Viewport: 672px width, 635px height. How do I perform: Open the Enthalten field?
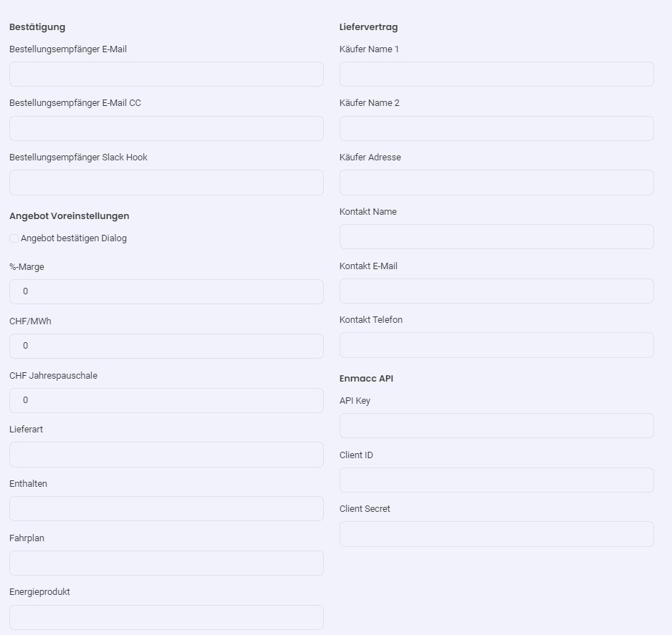click(166, 509)
